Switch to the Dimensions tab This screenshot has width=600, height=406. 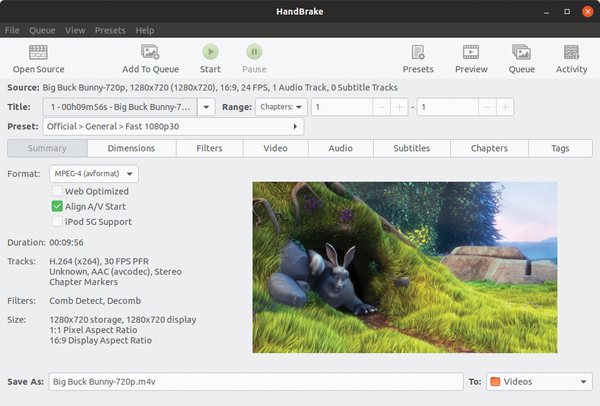coord(132,148)
